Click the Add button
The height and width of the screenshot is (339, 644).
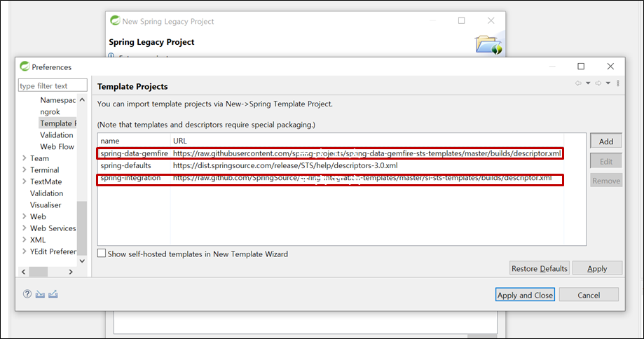click(605, 141)
